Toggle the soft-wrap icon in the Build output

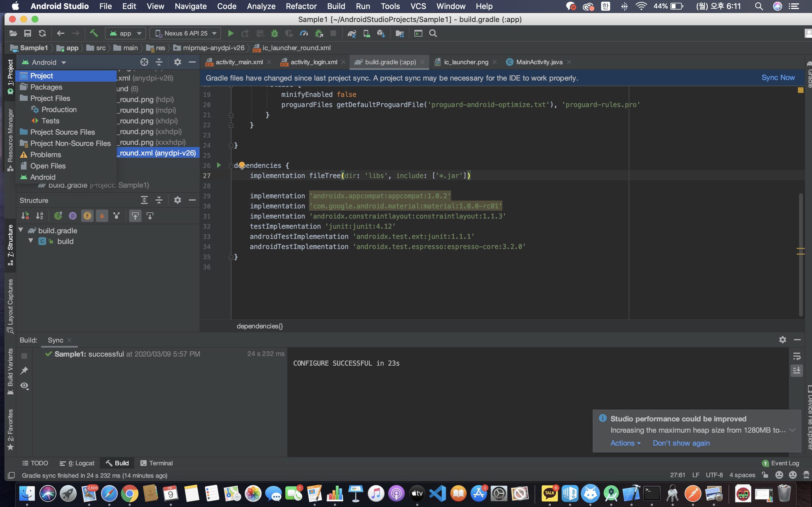tap(796, 356)
